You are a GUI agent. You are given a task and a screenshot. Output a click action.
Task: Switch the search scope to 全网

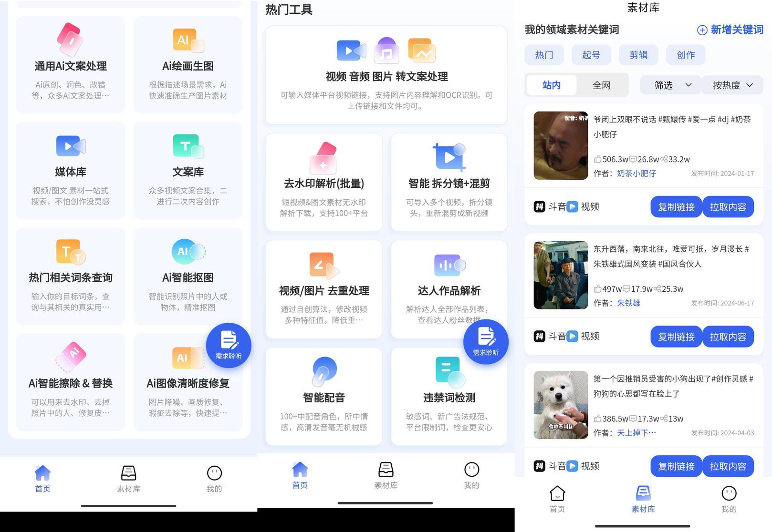(x=601, y=85)
